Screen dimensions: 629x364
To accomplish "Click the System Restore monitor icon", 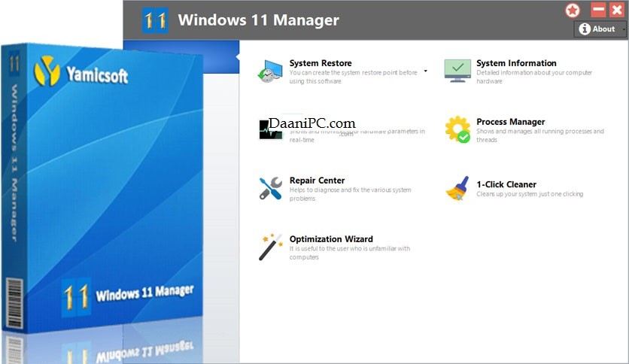I will click(270, 70).
